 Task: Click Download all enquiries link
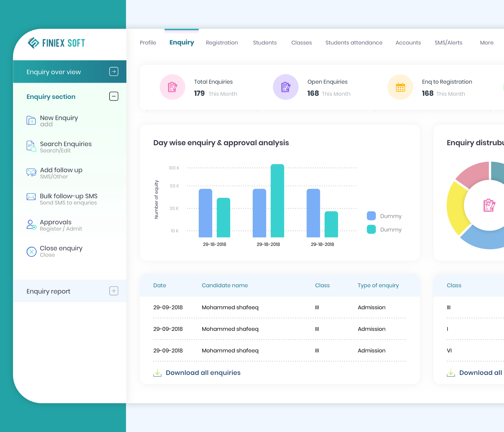[x=203, y=373]
